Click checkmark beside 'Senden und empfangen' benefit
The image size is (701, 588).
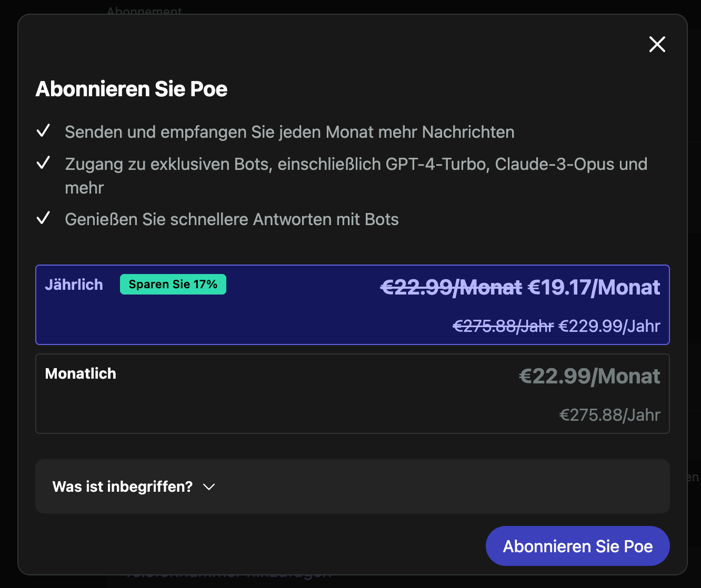43,131
